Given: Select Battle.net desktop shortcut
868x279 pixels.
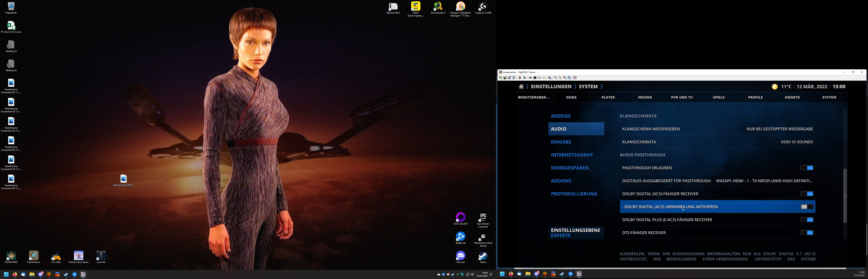Looking at the screenshot, I should (x=460, y=238).
